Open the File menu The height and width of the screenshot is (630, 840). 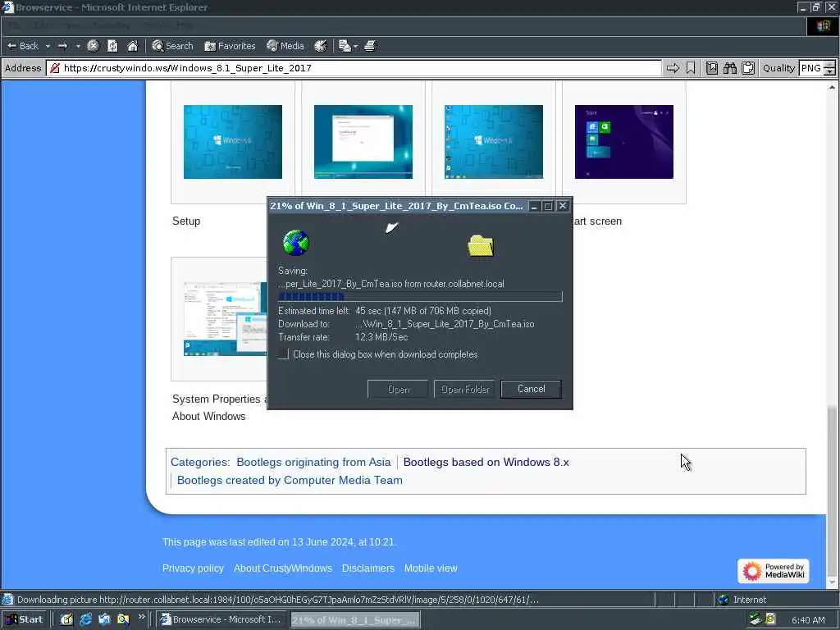[15, 25]
